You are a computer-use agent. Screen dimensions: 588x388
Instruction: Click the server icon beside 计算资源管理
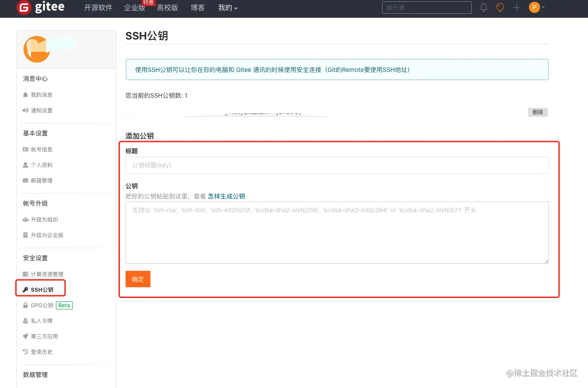pyautogui.click(x=25, y=274)
